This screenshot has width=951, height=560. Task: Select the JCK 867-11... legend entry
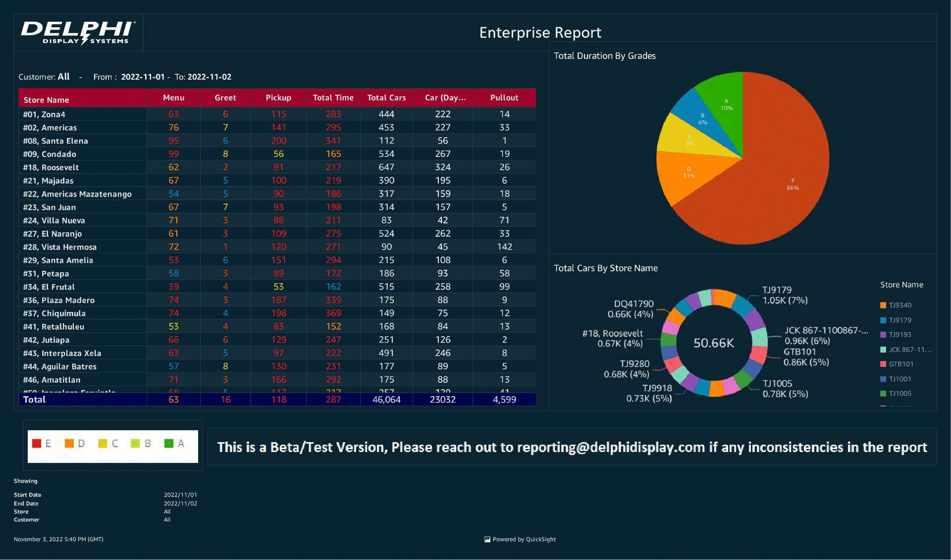[x=905, y=350]
